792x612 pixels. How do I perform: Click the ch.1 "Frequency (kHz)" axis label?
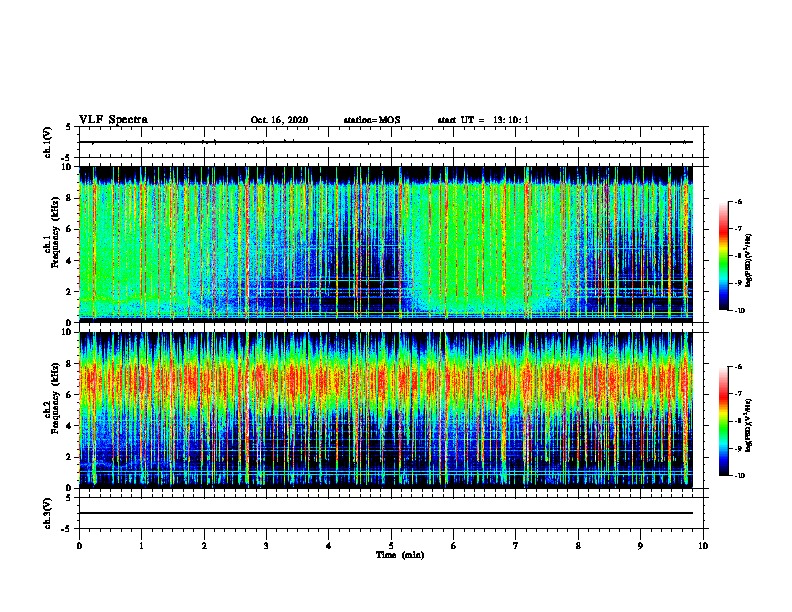(56, 232)
